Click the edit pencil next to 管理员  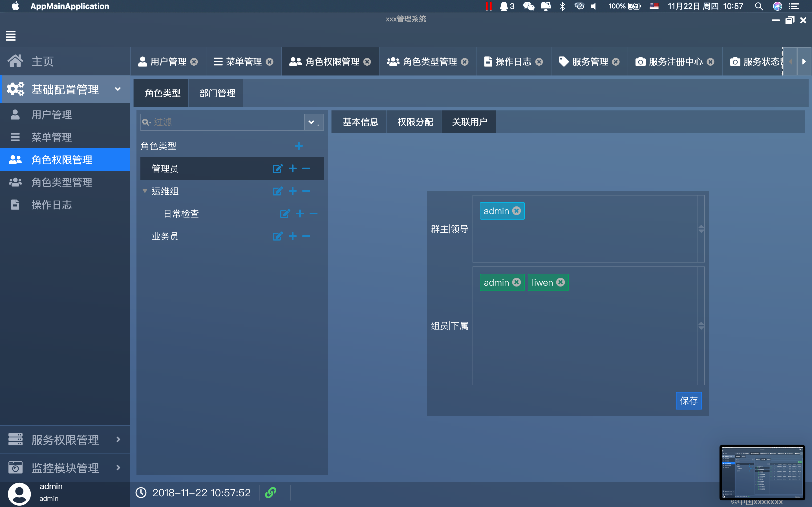(278, 168)
